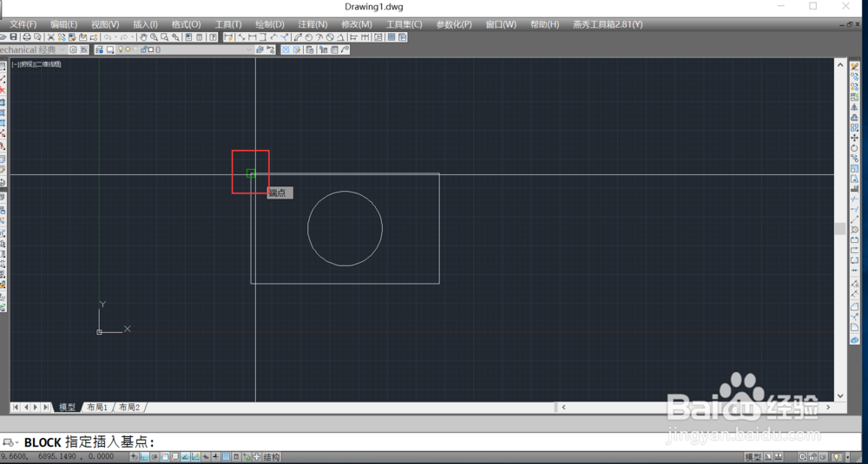The height and width of the screenshot is (464, 868).
Task: Click the horizontal scrollbar right arrow
Action: (x=828, y=407)
